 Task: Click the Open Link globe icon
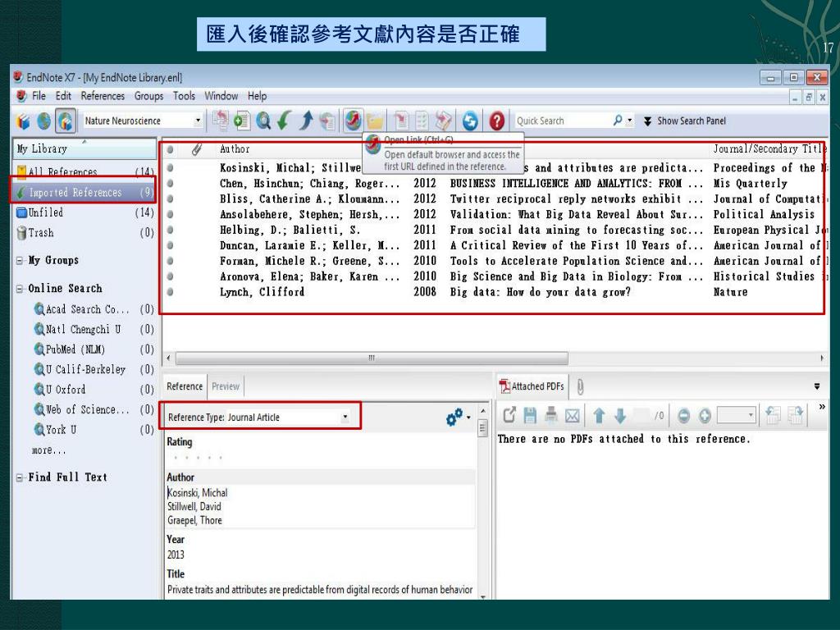[x=353, y=121]
